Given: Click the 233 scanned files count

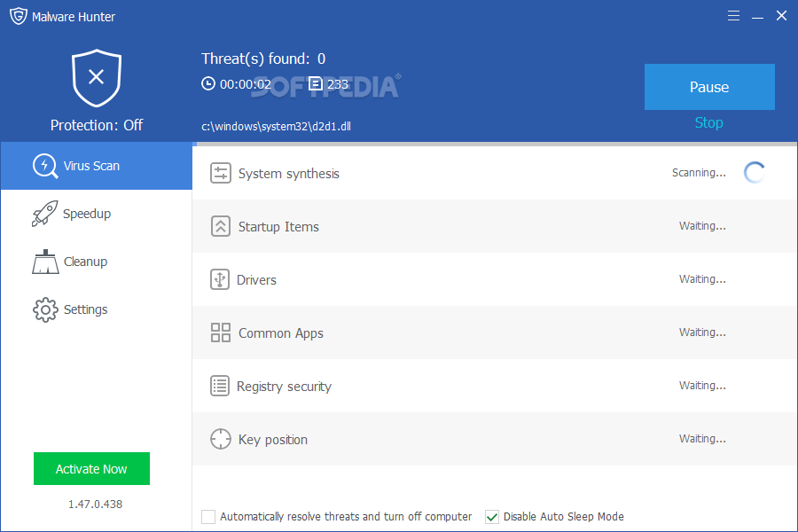Looking at the screenshot, I should [338, 84].
